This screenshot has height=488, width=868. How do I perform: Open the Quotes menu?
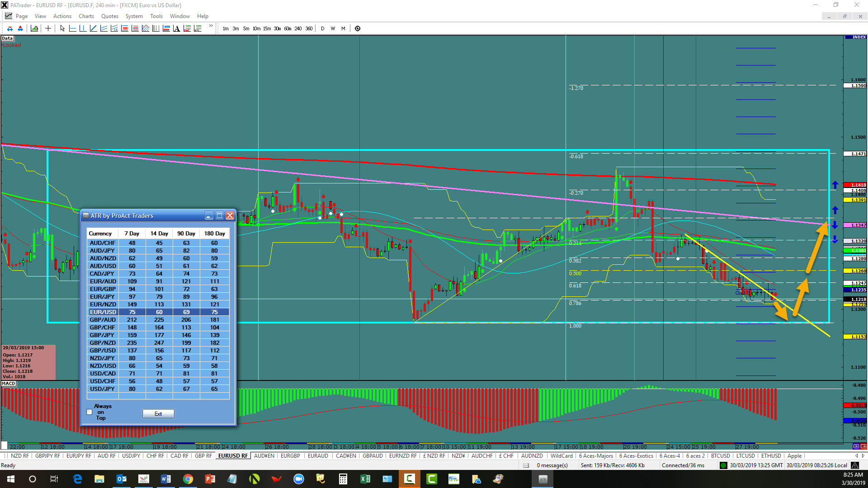point(110,16)
